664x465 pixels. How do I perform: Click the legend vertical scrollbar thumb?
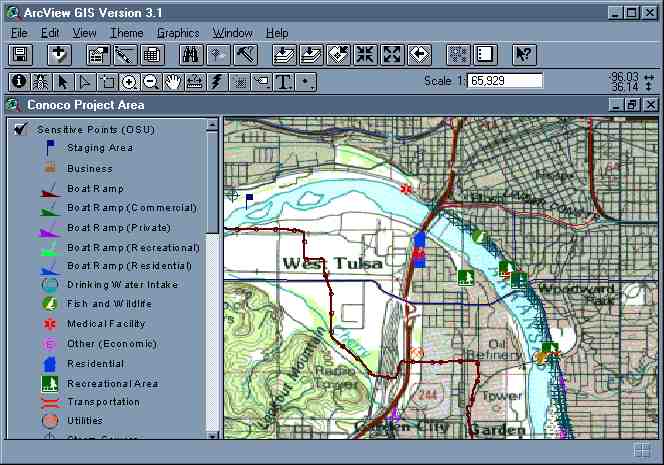[x=212, y=182]
